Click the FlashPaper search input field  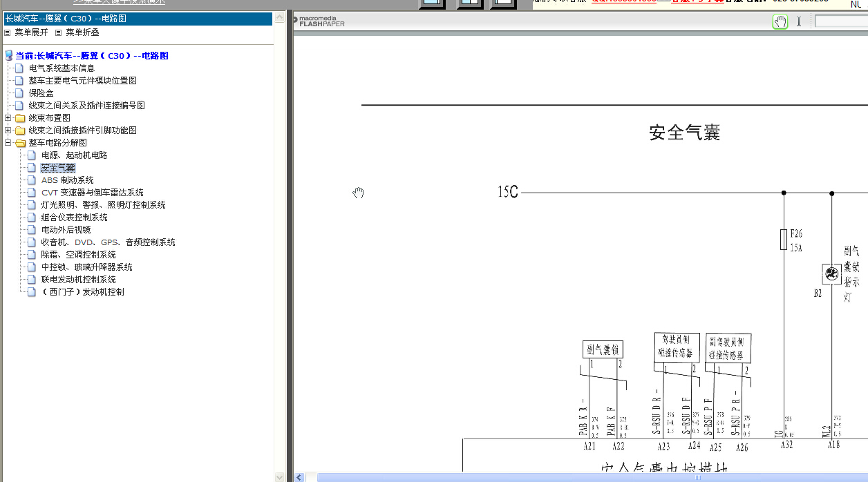coord(841,21)
